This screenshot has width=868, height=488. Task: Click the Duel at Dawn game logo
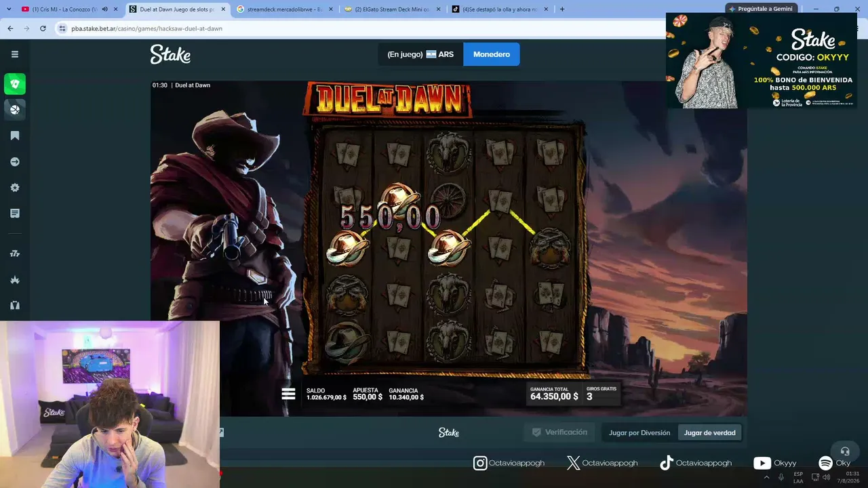pyautogui.click(x=388, y=100)
